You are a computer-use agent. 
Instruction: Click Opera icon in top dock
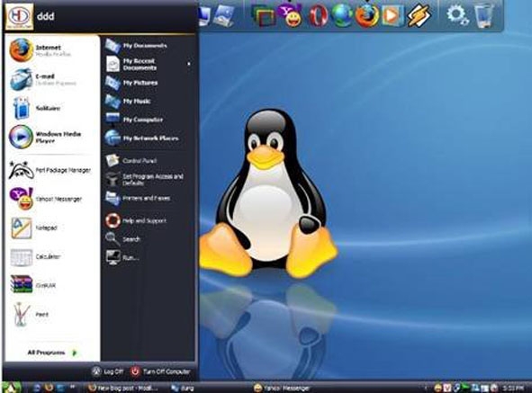pyautogui.click(x=319, y=15)
